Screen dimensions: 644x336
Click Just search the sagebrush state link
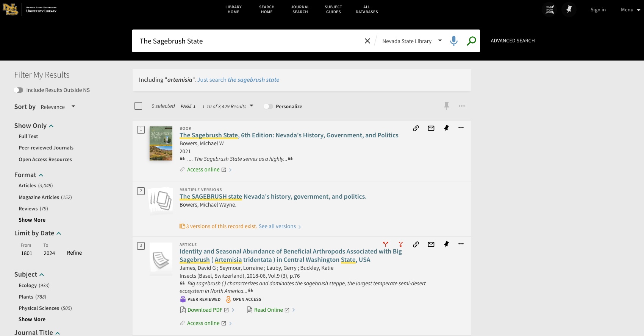click(238, 80)
